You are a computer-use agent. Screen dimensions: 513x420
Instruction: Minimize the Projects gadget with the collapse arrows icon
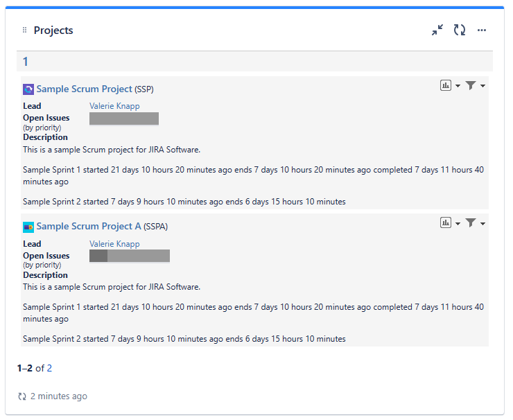tap(437, 30)
